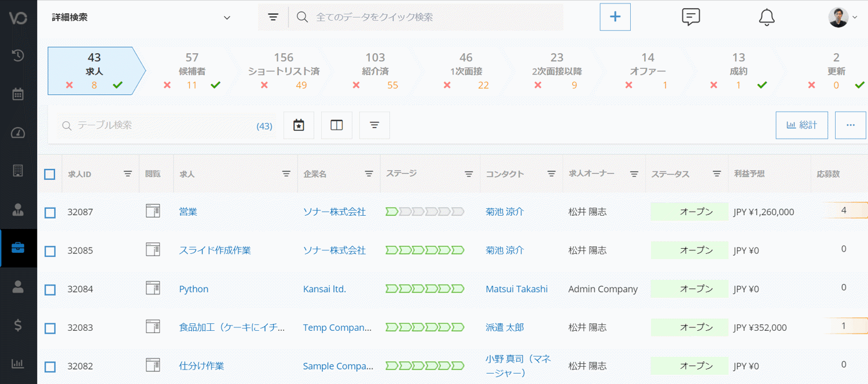The image size is (868, 384).
Task: Click the 総計 button
Action: (x=801, y=125)
